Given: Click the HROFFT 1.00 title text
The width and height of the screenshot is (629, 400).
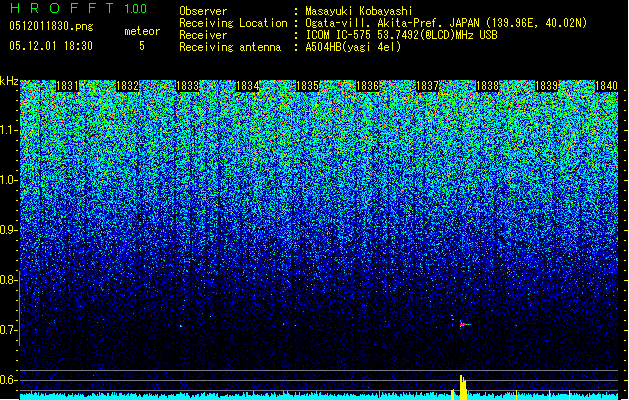Looking at the screenshot, I should (x=79, y=8).
